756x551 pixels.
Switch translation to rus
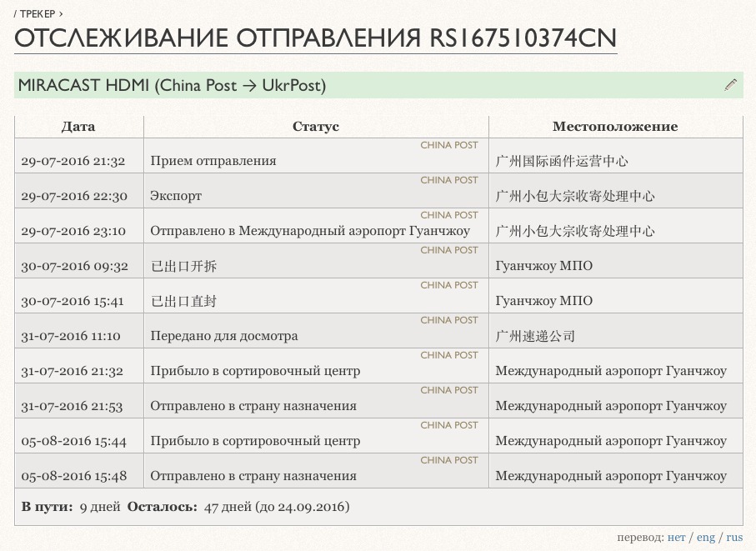click(734, 538)
